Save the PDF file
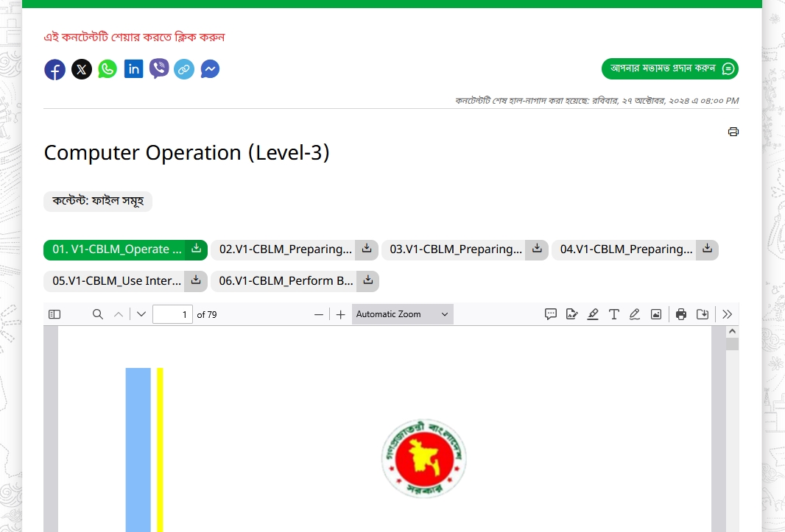Screen dimensions: 785x532 [702, 314]
